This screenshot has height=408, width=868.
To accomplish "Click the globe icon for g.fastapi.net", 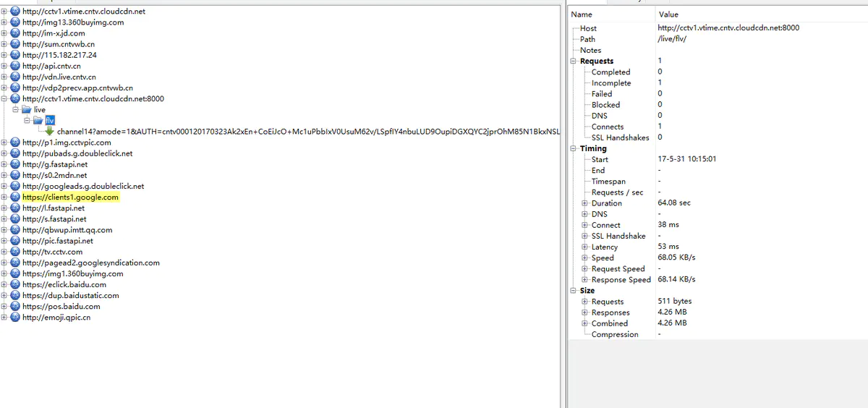I will (x=15, y=164).
